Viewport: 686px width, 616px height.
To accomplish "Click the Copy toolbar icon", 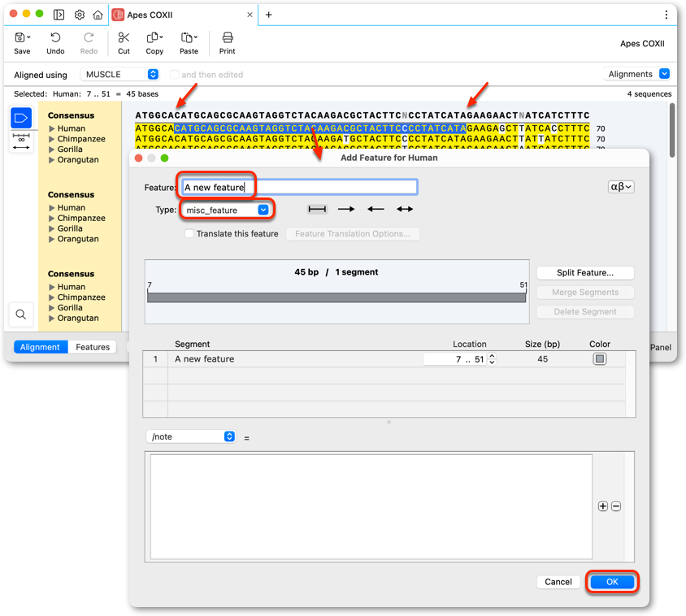I will (x=154, y=38).
